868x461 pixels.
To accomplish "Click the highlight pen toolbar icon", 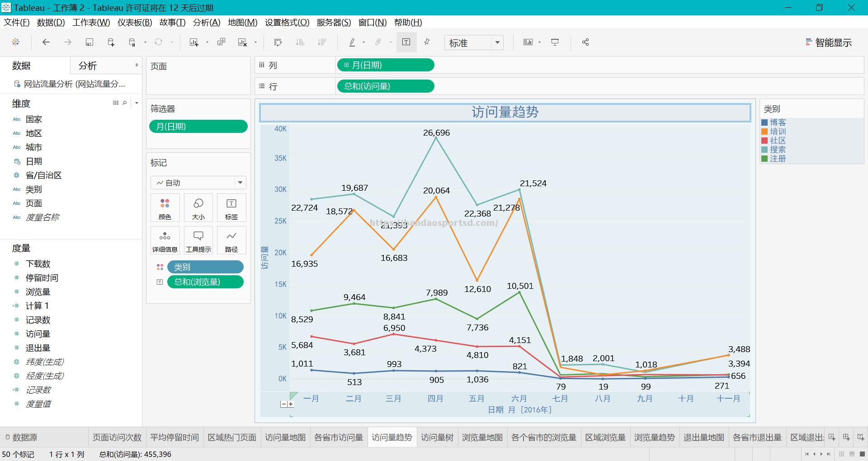I will 352,42.
